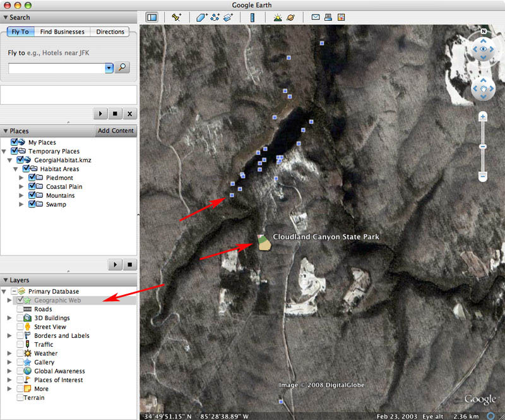Viewport: 505px width, 420px height.
Task: Disable the Geographic Web layer checkbox
Action: pos(20,300)
